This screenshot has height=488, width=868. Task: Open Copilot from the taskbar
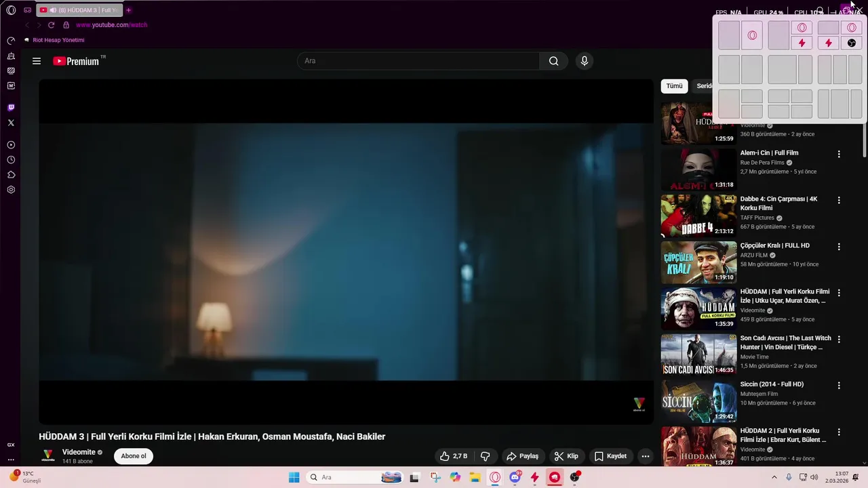[455, 477]
